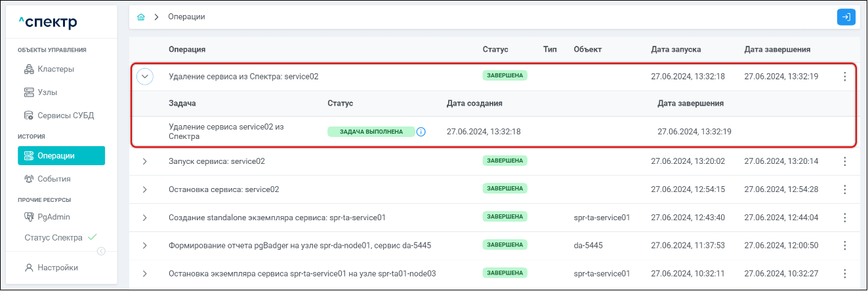Open the PgAdmin resource link
This screenshot has width=868, height=291.
tap(54, 216)
